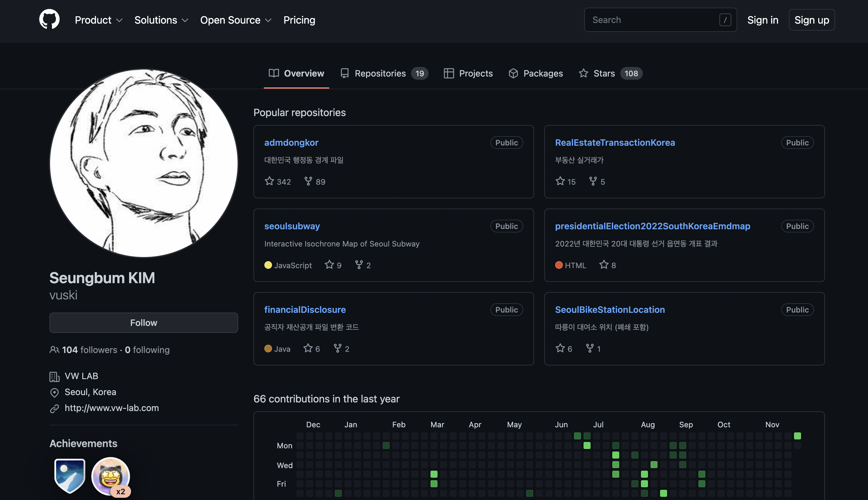Viewport: 868px width, 500px height.
Task: Click the website link chain icon
Action: coord(54,408)
